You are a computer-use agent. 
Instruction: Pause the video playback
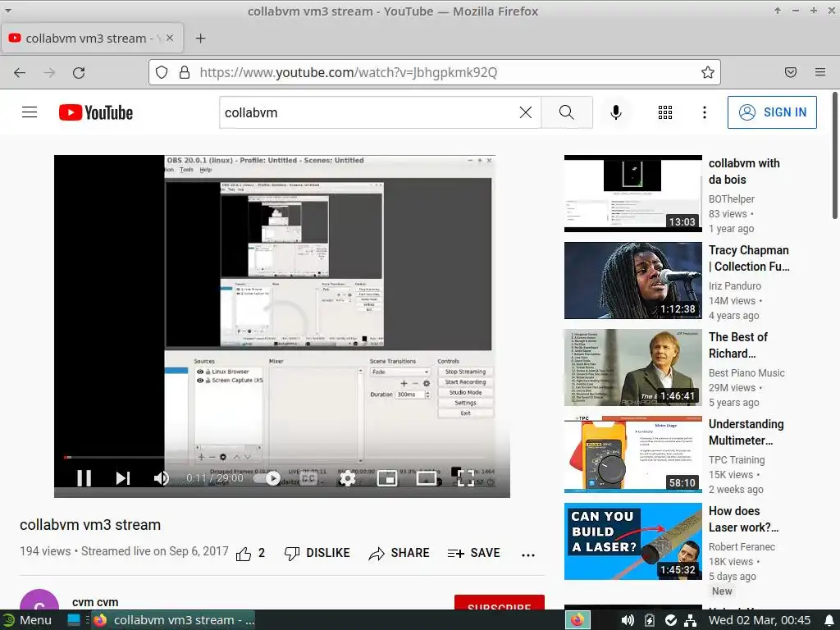click(x=84, y=478)
